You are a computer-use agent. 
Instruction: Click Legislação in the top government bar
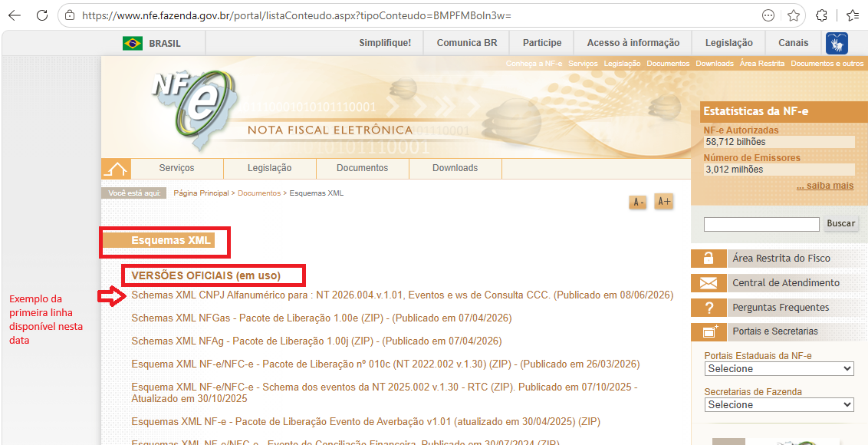[x=729, y=43]
